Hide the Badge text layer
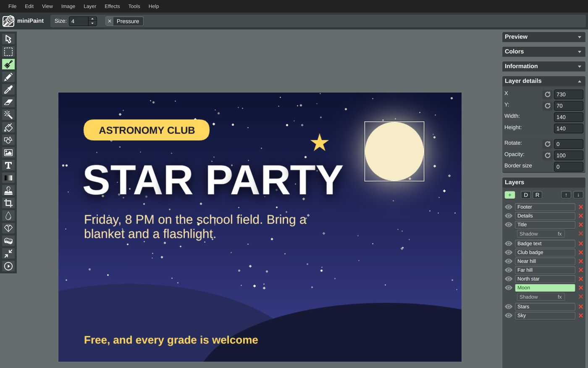Screen dimensions: 588x368 [509, 244]
